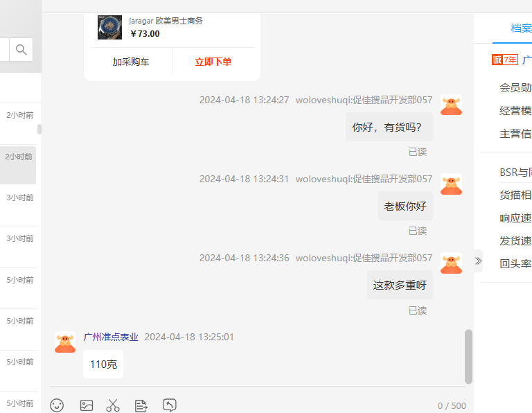Viewport: 532px width, 413px height.
Task: Open the quick phrases document icon
Action: click(x=141, y=405)
